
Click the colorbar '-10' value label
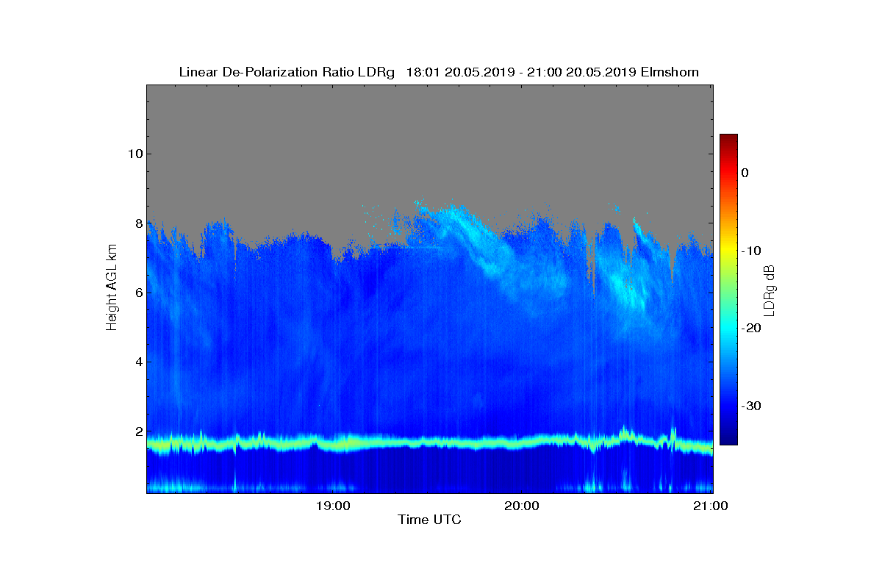tap(750, 251)
